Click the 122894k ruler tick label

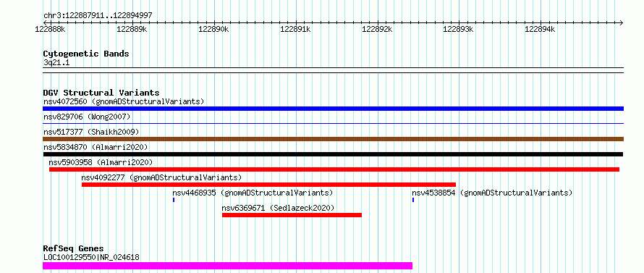point(539,29)
